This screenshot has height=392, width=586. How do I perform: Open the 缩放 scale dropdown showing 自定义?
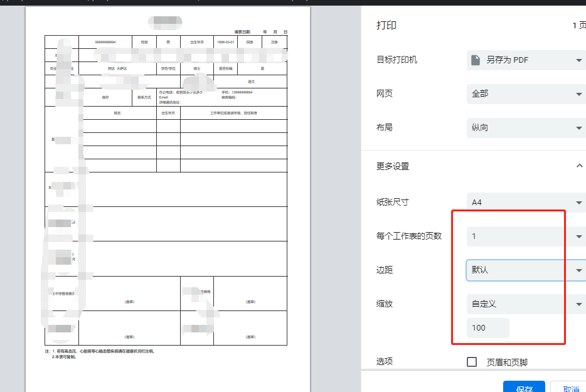[526, 304]
